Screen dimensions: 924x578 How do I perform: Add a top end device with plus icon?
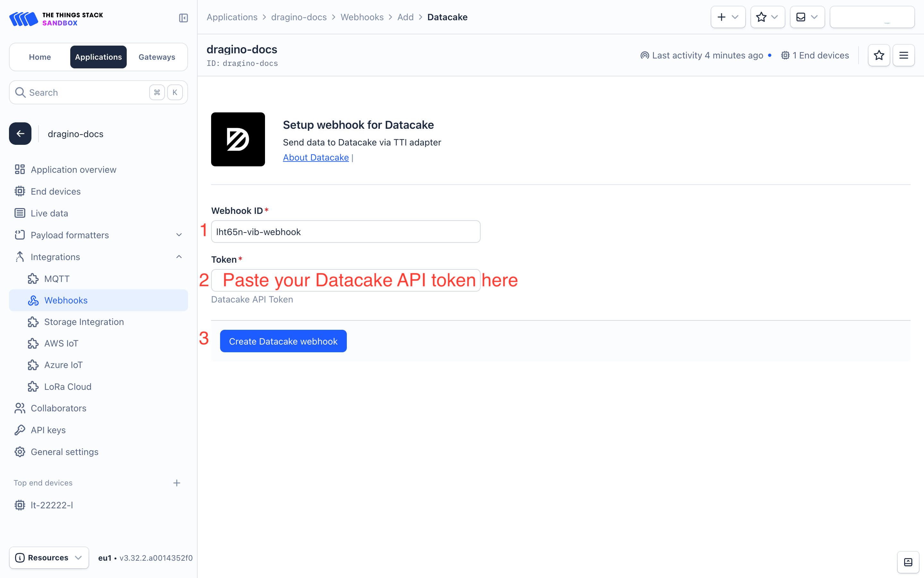[x=176, y=483]
